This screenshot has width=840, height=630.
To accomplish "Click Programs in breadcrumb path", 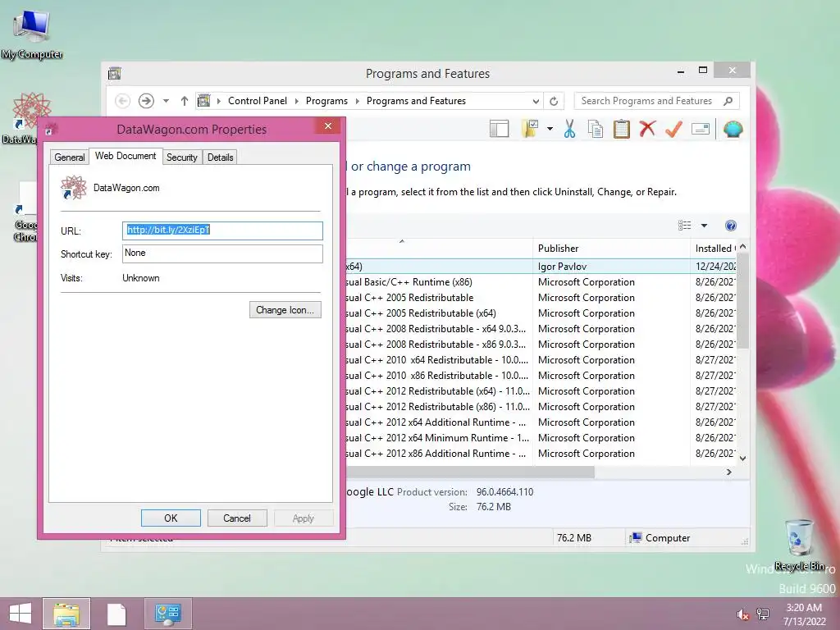I will coord(326,101).
